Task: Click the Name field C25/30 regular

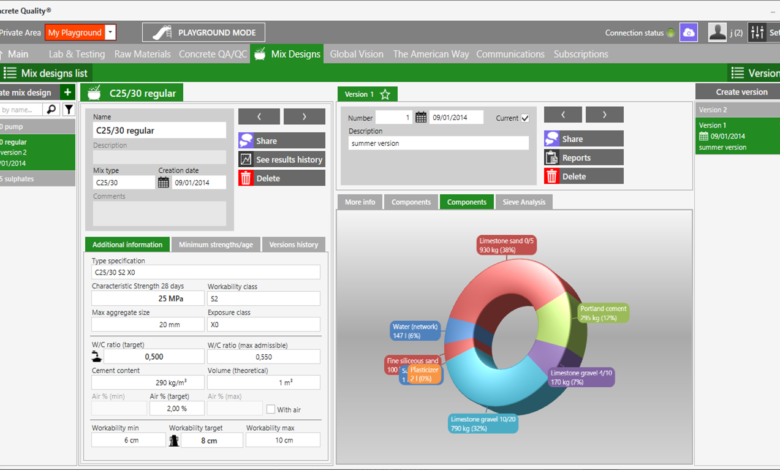Action: [x=159, y=130]
